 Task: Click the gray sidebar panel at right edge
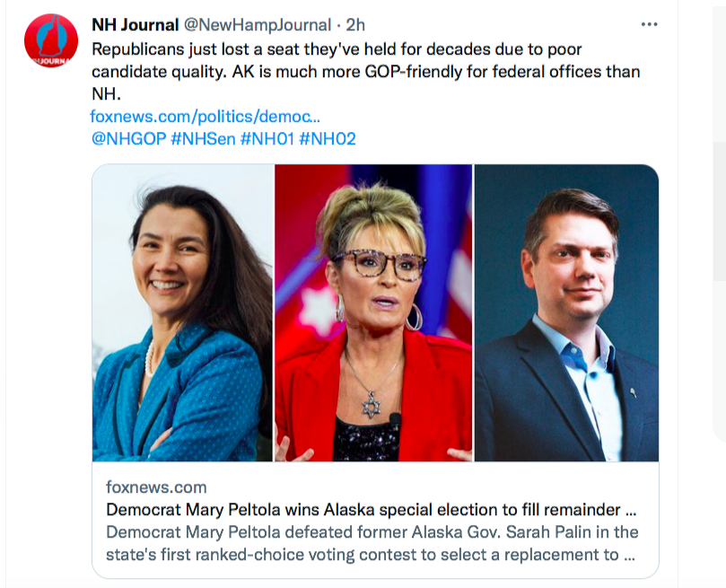point(720,287)
